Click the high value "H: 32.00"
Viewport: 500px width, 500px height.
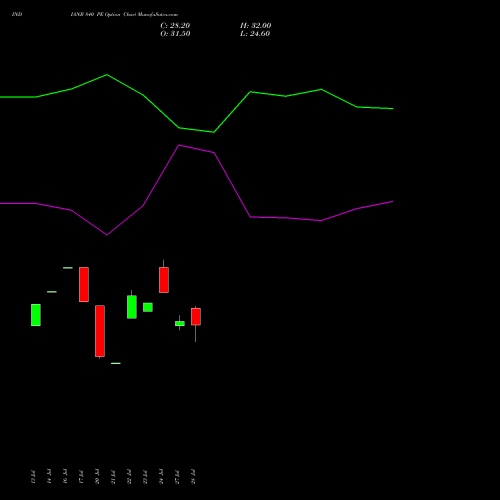click(x=255, y=26)
